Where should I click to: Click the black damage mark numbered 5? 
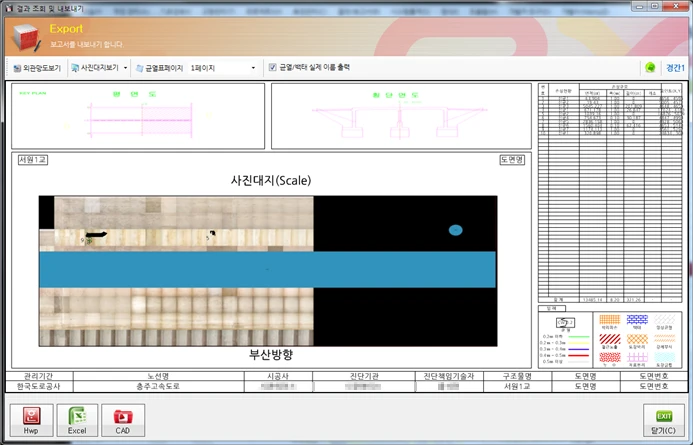coord(213,233)
